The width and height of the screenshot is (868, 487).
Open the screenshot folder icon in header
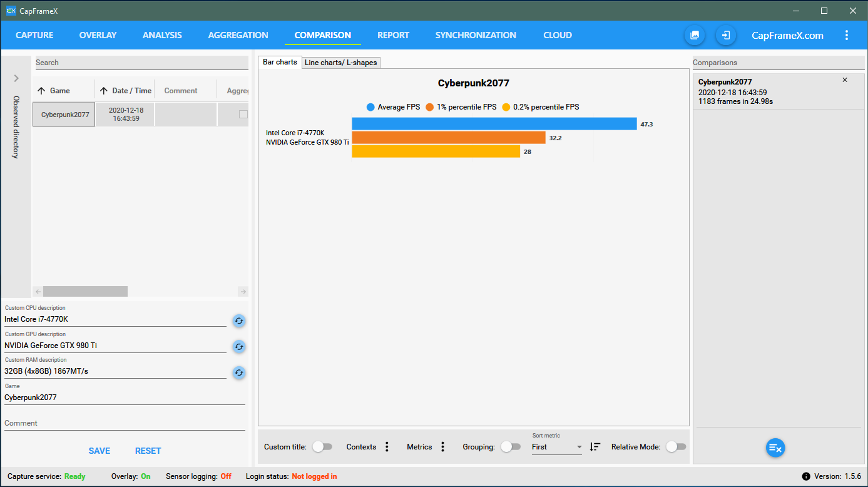point(695,35)
